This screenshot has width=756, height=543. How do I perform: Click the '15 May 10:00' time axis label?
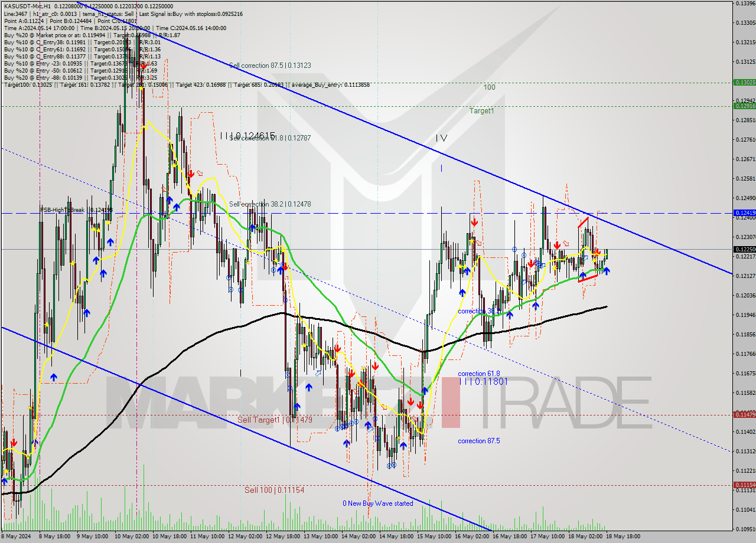(x=434, y=537)
